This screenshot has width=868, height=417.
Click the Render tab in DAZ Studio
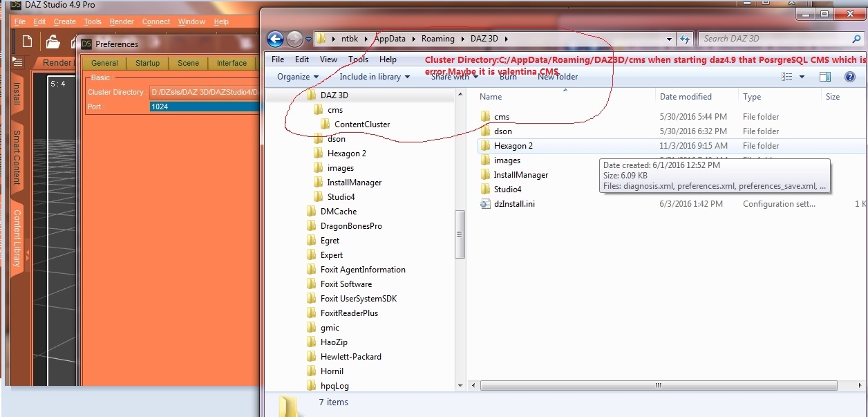click(57, 63)
